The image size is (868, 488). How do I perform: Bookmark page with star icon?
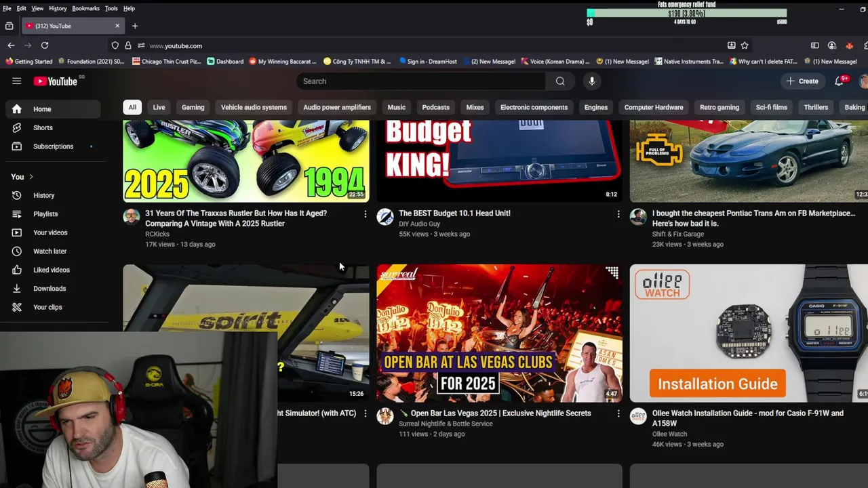pos(745,45)
